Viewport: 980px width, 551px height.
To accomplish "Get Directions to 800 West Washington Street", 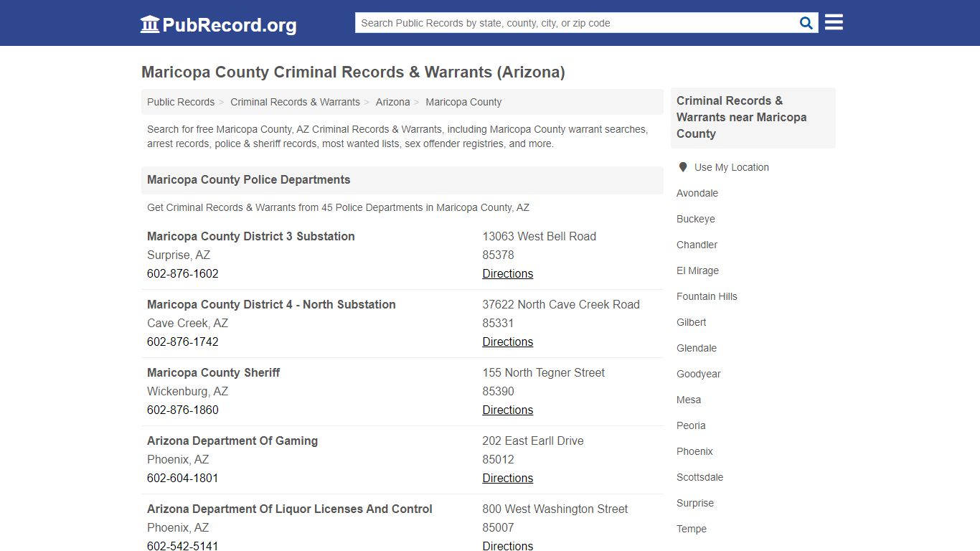I will point(507,545).
